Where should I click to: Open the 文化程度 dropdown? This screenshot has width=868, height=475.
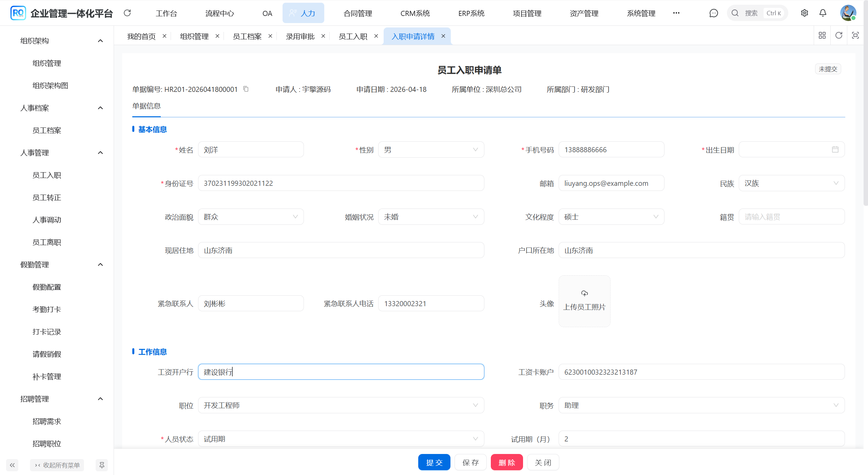611,217
